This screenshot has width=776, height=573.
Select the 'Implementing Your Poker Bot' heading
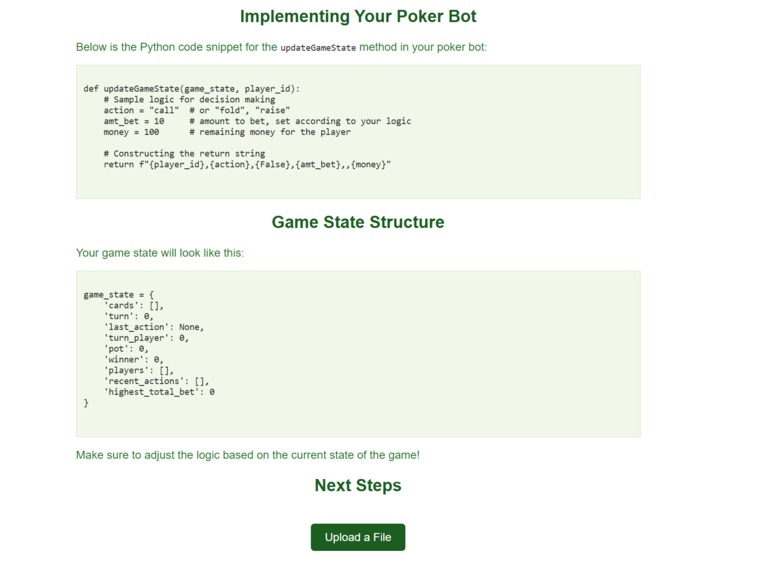point(358,16)
